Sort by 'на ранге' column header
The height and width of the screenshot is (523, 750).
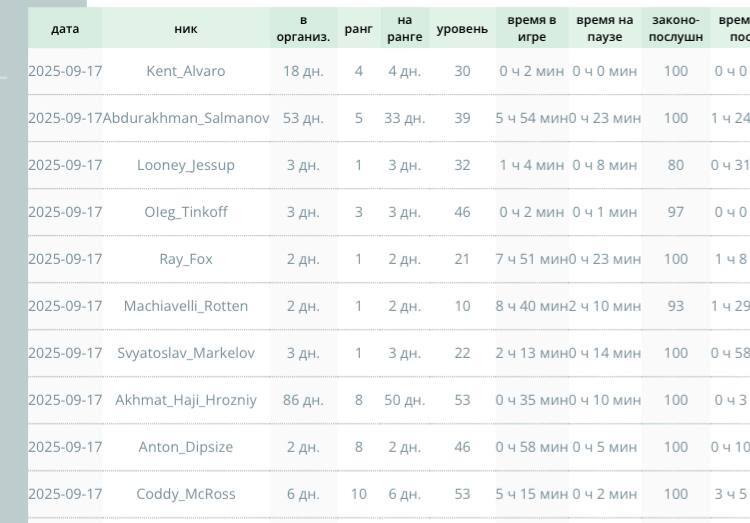point(404,29)
